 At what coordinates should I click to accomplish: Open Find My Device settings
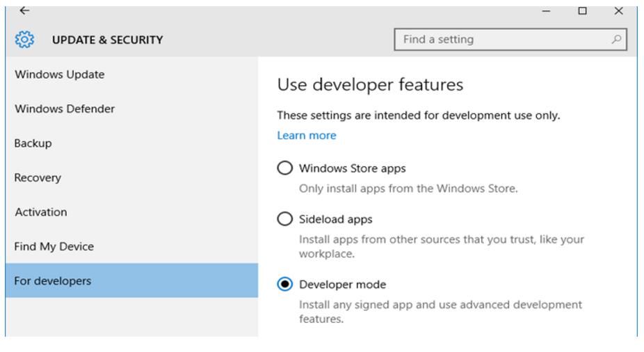click(x=131, y=246)
